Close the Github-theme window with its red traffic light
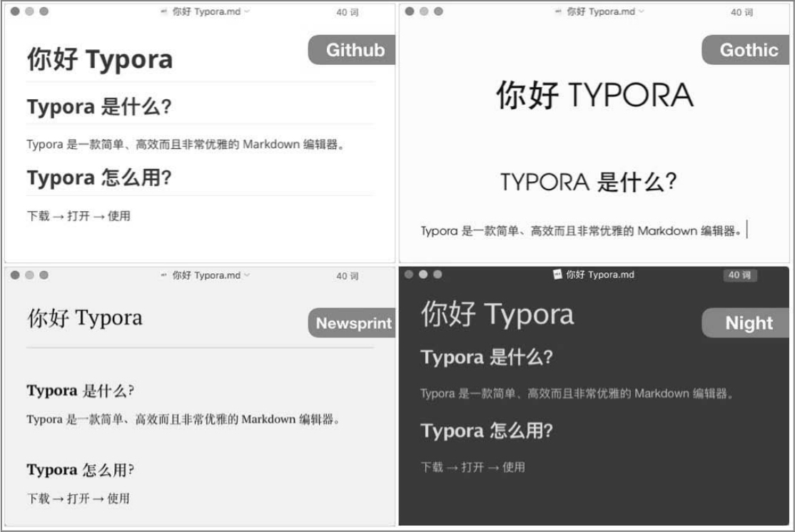795x532 pixels. tap(15, 11)
